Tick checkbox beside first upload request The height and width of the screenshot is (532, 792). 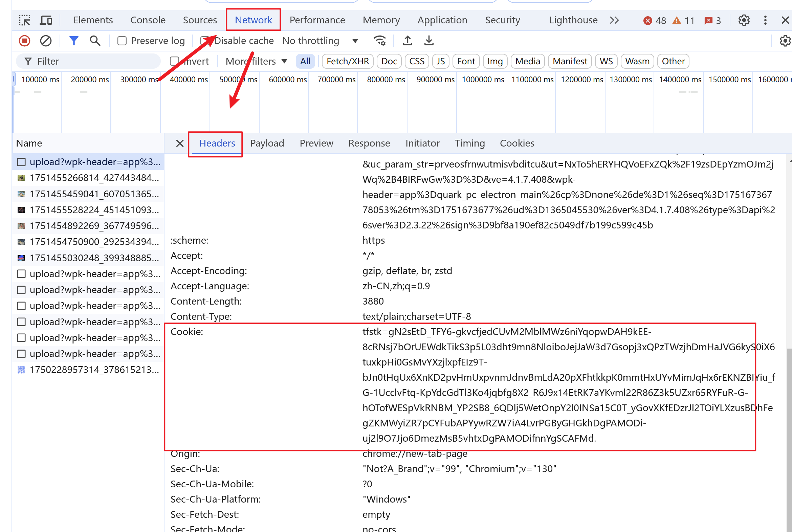pos(21,162)
